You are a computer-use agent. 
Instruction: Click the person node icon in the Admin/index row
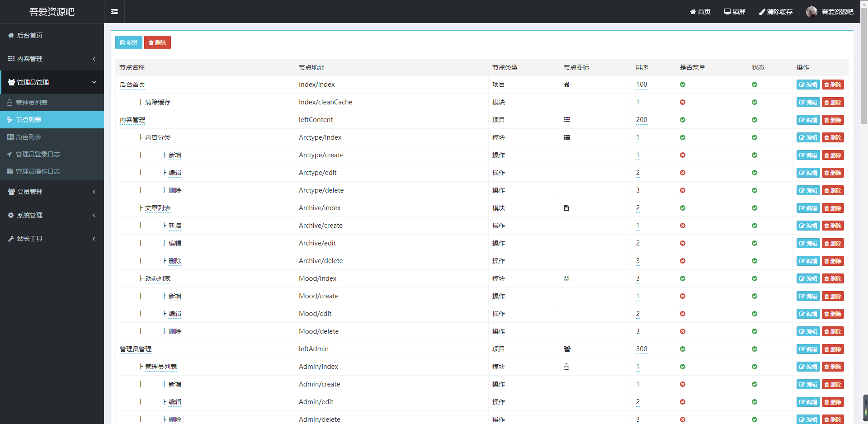coord(566,367)
